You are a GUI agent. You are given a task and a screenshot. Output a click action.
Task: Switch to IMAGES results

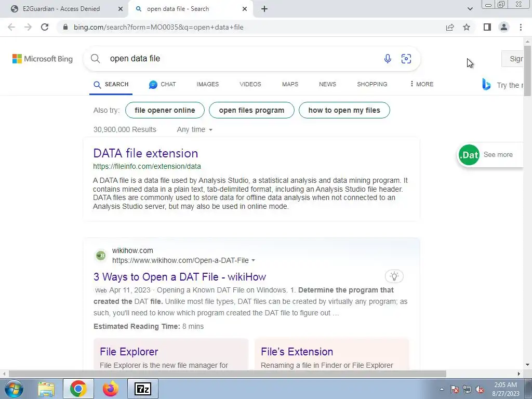pos(208,84)
